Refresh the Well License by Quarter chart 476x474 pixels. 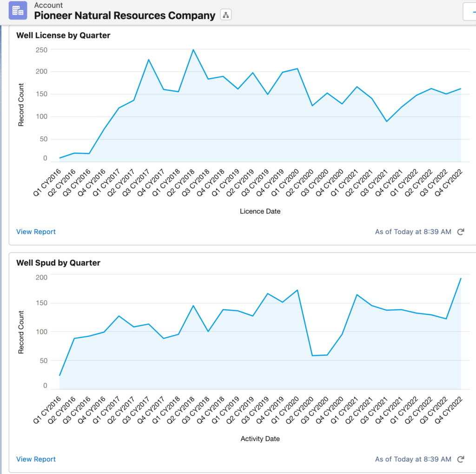461,232
